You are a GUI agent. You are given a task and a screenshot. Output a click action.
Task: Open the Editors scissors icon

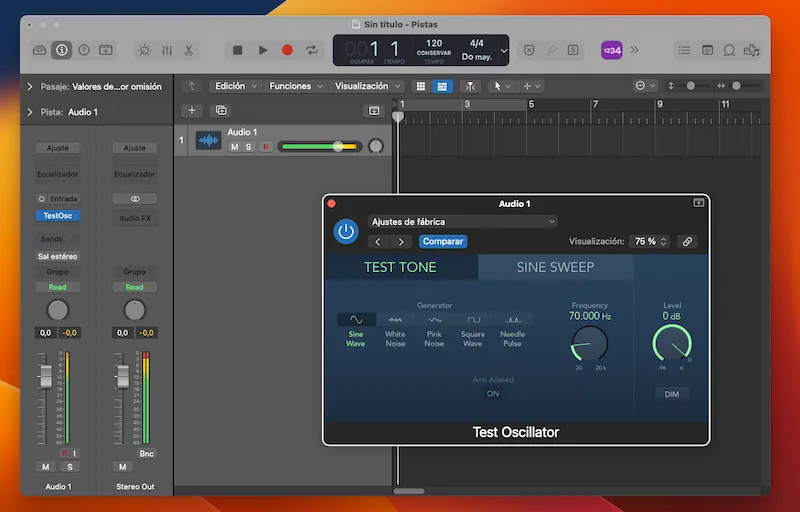[189, 50]
